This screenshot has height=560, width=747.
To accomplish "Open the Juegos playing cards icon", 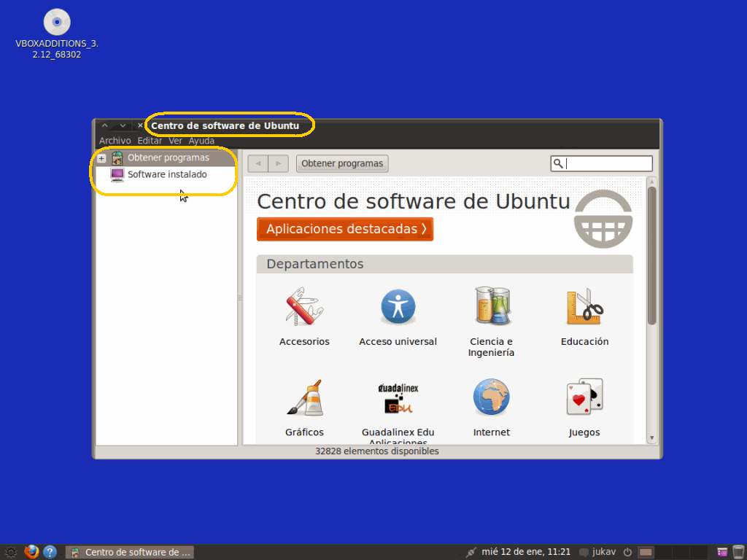I will pyautogui.click(x=584, y=398).
